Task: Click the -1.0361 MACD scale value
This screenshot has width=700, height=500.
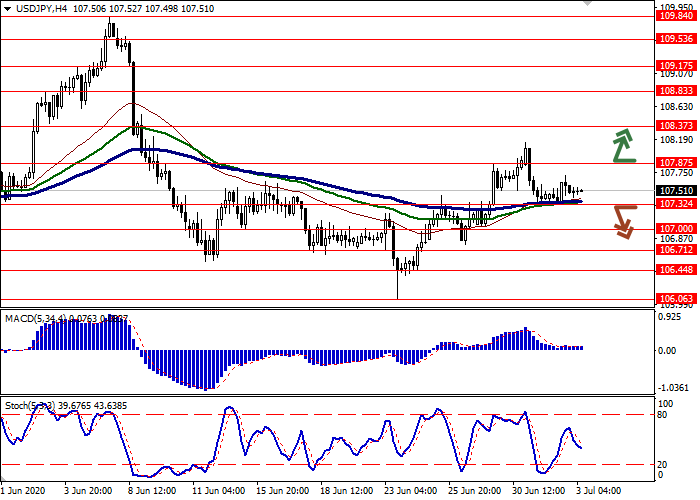Action: click(674, 388)
